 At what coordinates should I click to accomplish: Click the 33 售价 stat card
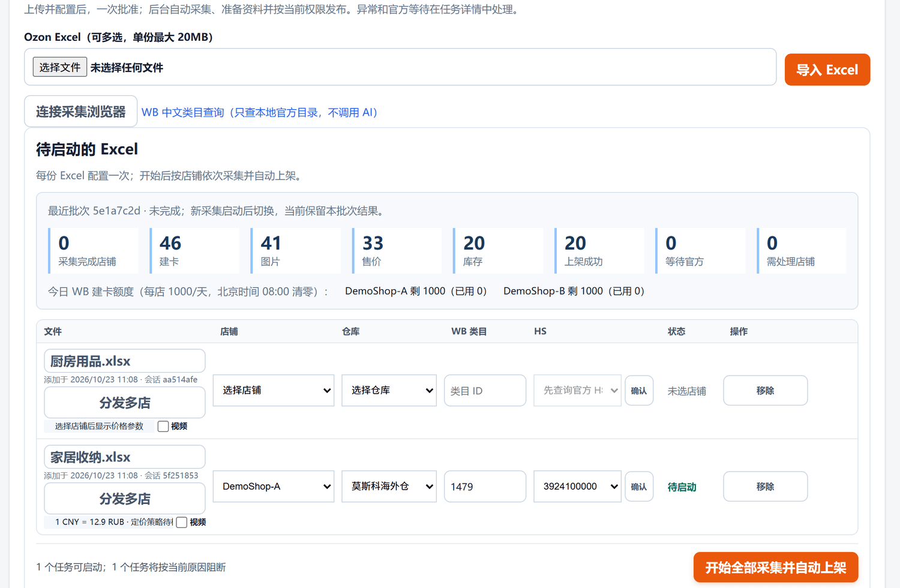[x=398, y=251]
